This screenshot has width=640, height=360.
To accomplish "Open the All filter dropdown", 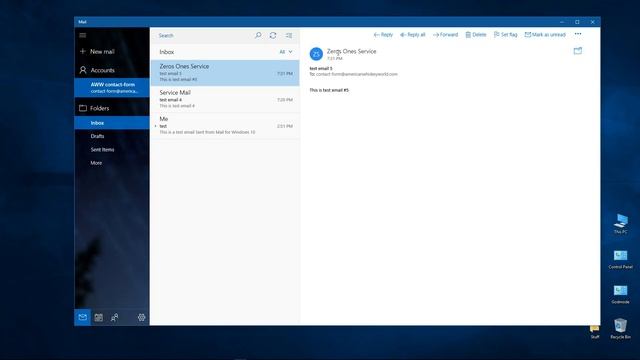I will 286,52.
